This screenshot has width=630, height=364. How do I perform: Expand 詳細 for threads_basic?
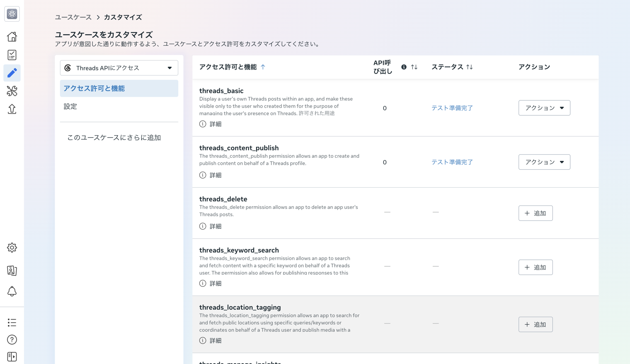click(211, 124)
